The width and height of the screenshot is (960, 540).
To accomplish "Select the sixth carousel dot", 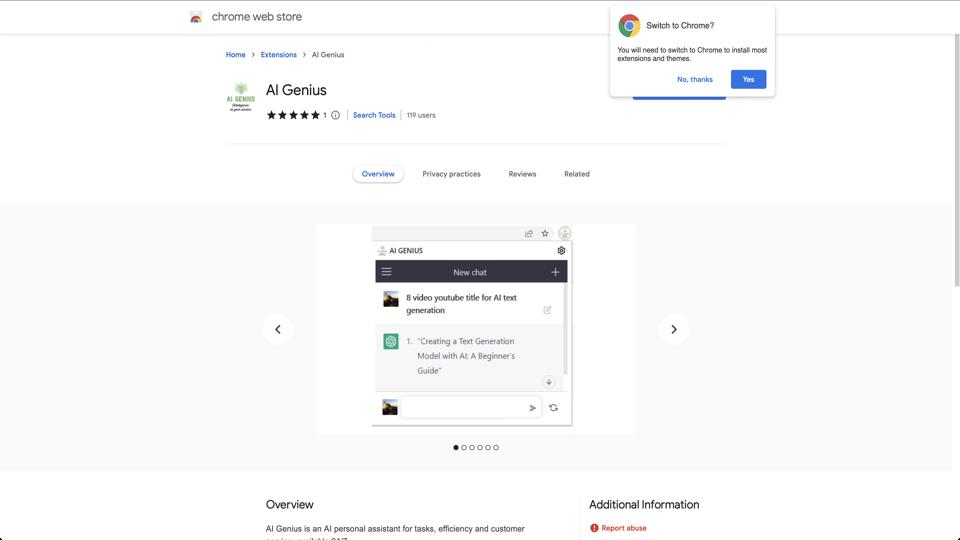I will click(495, 448).
